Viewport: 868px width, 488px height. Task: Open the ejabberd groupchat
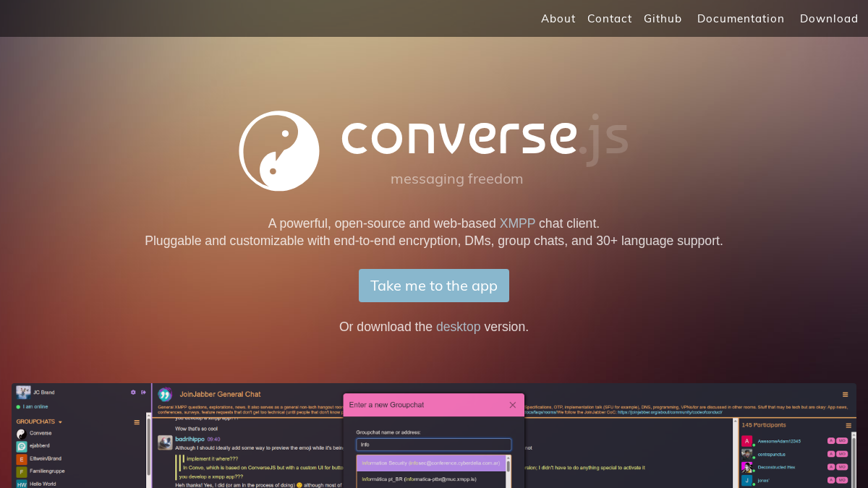pos(40,446)
